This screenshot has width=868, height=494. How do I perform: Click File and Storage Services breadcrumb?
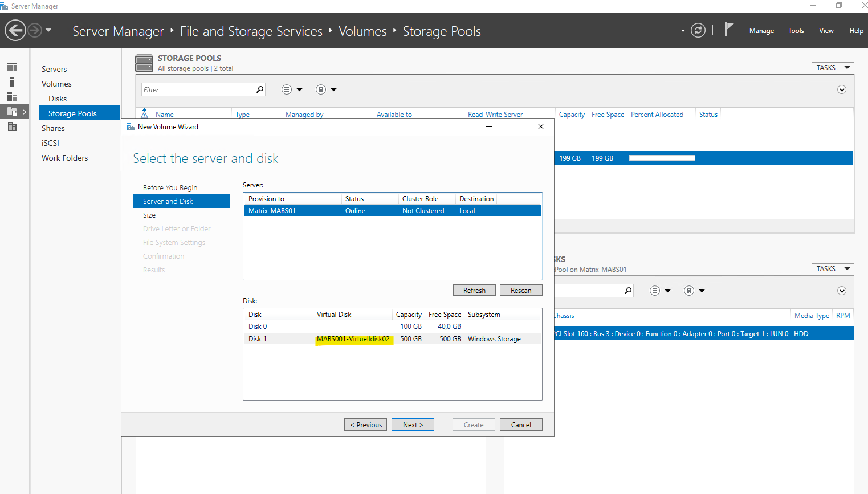click(251, 31)
